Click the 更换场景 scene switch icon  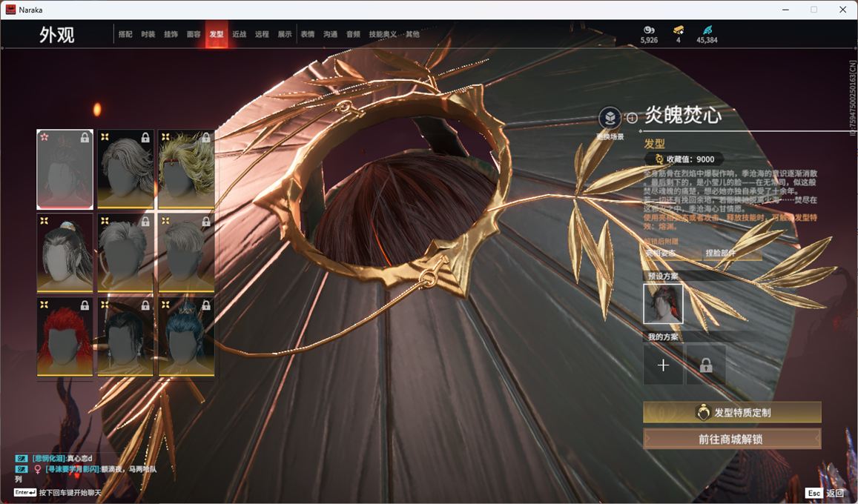pos(610,119)
